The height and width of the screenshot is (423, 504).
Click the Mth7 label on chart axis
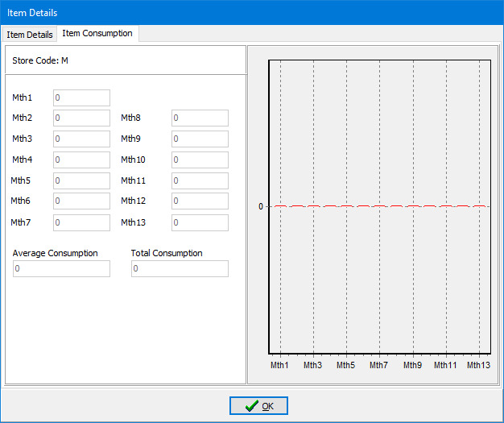click(378, 365)
